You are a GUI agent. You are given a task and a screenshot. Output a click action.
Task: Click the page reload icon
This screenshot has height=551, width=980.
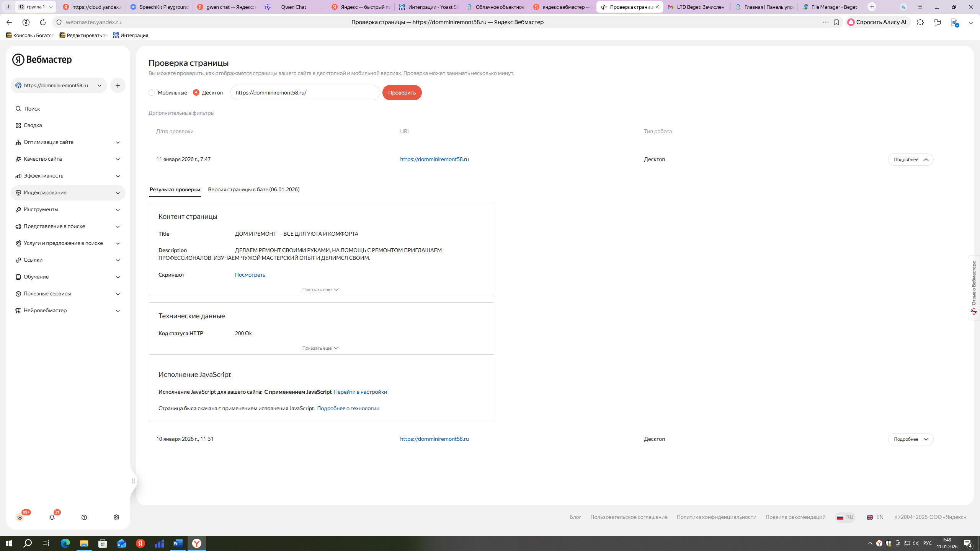coord(43,22)
